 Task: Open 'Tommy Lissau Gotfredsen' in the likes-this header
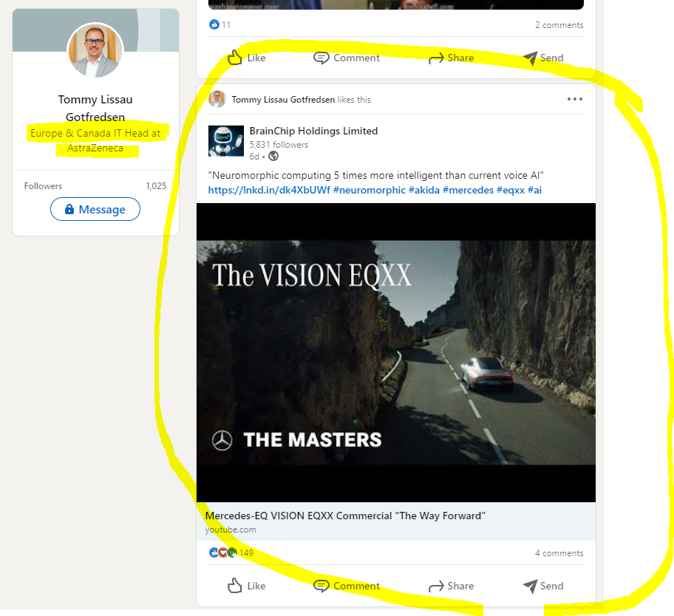coord(283,100)
